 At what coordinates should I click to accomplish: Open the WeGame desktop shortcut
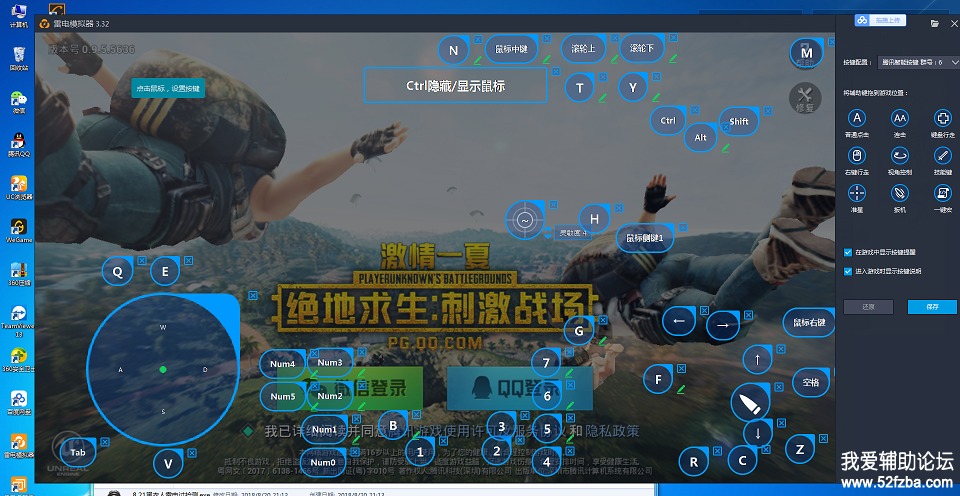19,231
